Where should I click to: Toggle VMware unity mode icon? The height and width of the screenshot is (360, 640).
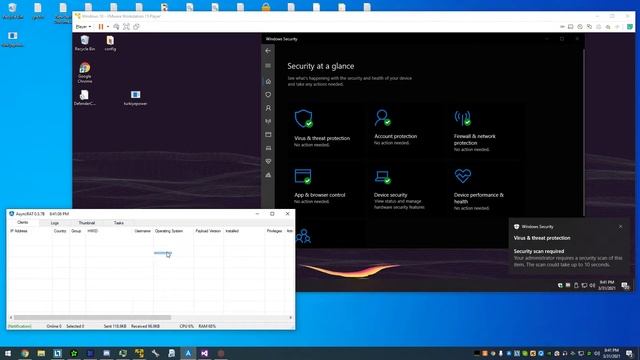point(136,27)
